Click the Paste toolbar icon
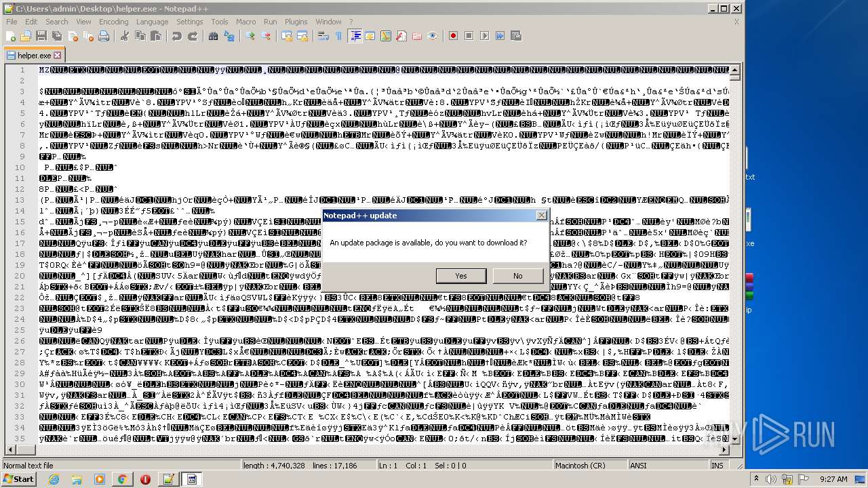This screenshot has height=488, width=868. (x=156, y=36)
